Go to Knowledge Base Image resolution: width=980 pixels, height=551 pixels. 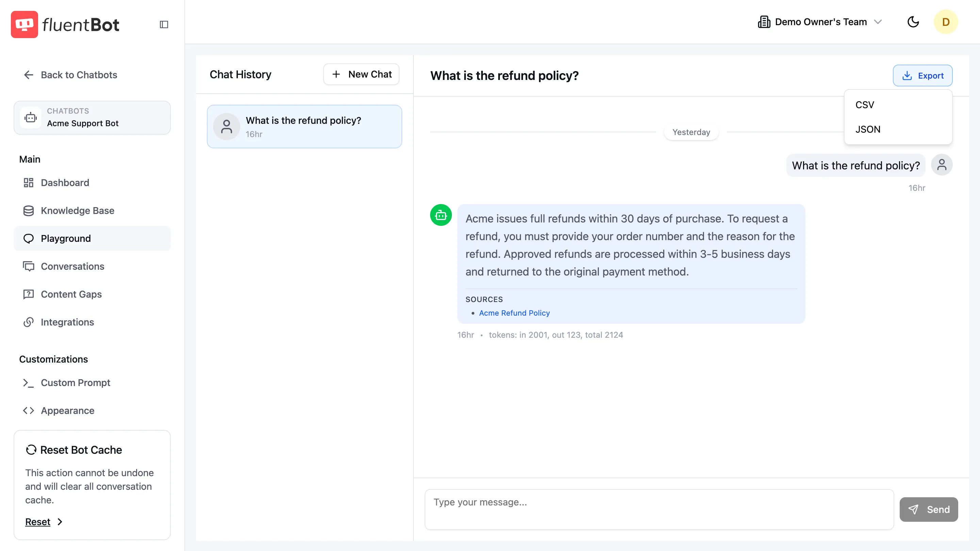tap(92, 211)
